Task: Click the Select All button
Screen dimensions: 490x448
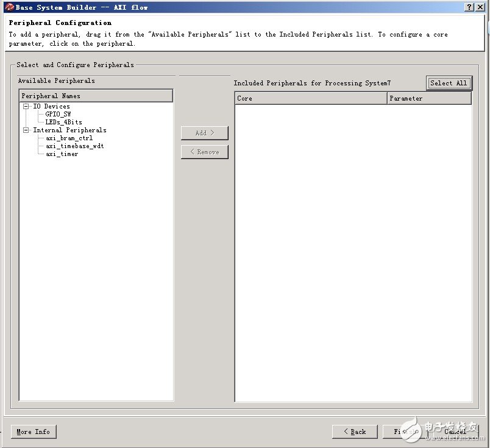Action: 449,83
